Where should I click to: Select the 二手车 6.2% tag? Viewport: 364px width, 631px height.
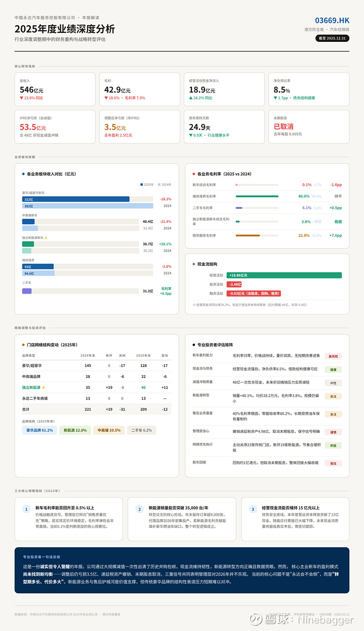[142, 430]
